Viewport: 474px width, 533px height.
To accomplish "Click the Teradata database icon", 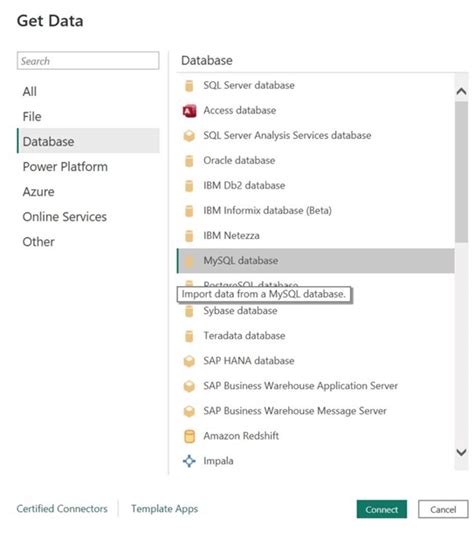I will coord(189,336).
